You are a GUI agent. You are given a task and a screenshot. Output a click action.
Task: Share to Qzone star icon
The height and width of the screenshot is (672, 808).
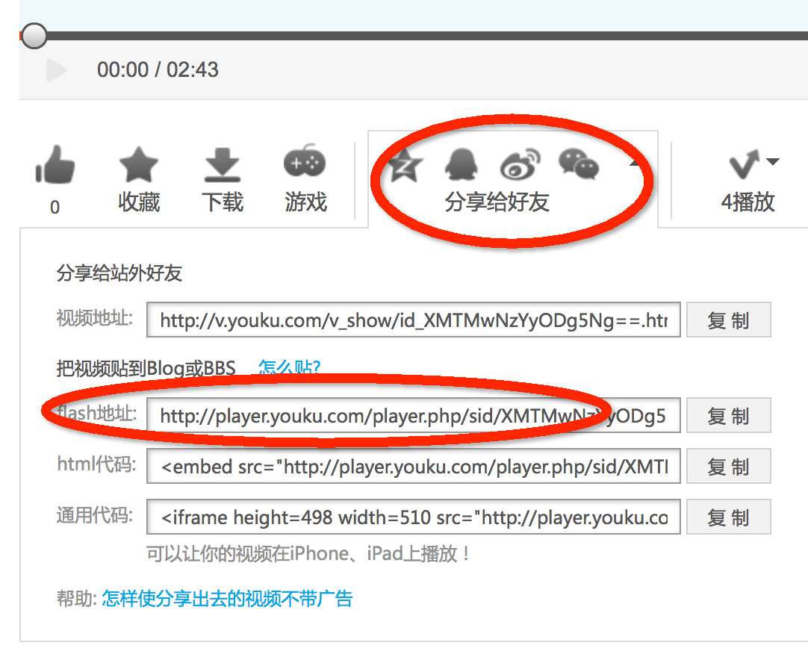(405, 164)
